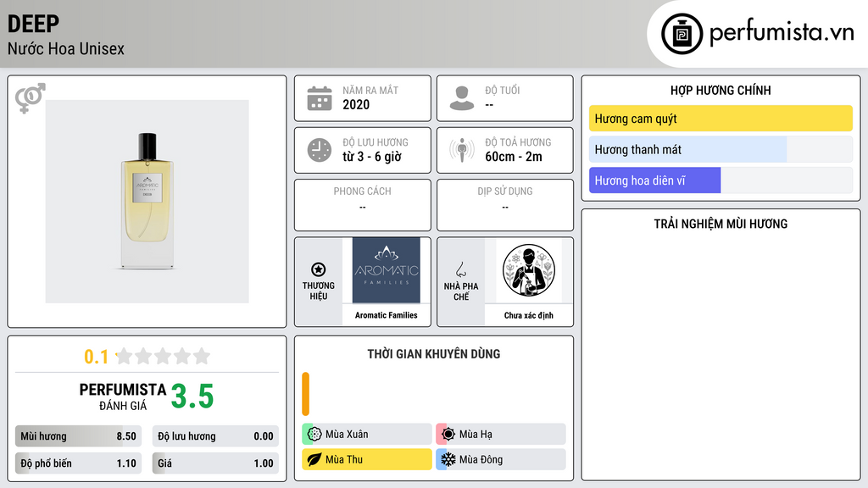Screen dimensions: 868x488
Task: Click the perfumista.vn site name
Action: point(782,32)
